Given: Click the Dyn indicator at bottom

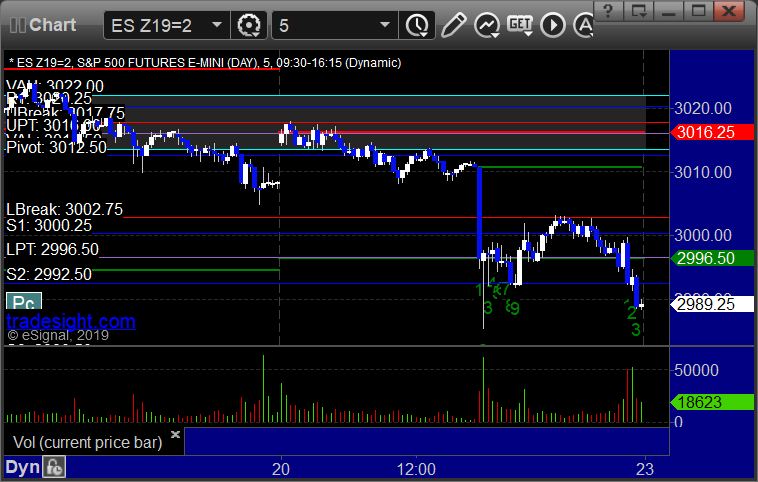Looking at the screenshot, I should coord(22,467).
